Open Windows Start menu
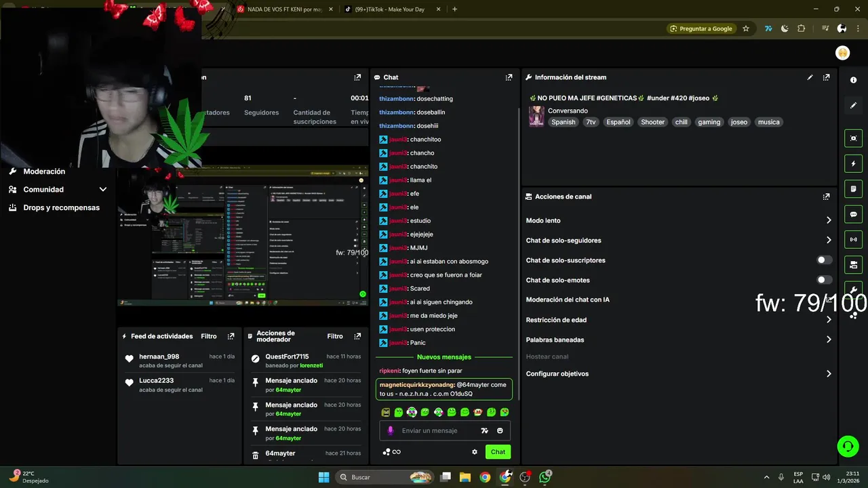 point(323,477)
